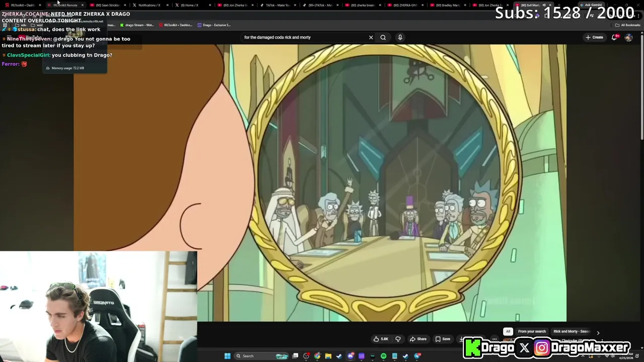
Task: Select the 'Rick and Morty - Season' chip
Action: (572, 331)
